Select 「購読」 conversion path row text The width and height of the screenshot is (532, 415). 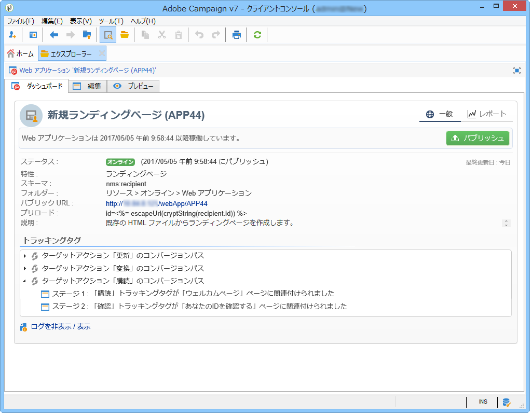[x=123, y=281]
